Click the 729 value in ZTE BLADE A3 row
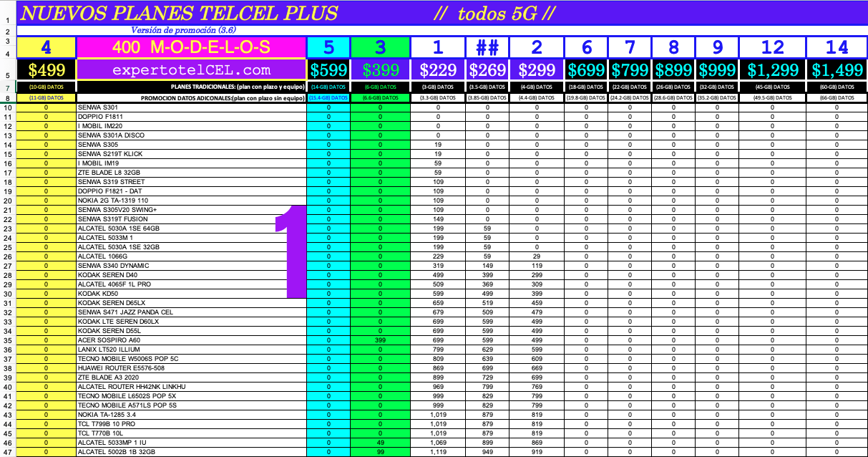Image resolution: width=868 pixels, height=457 pixels. 487,377
